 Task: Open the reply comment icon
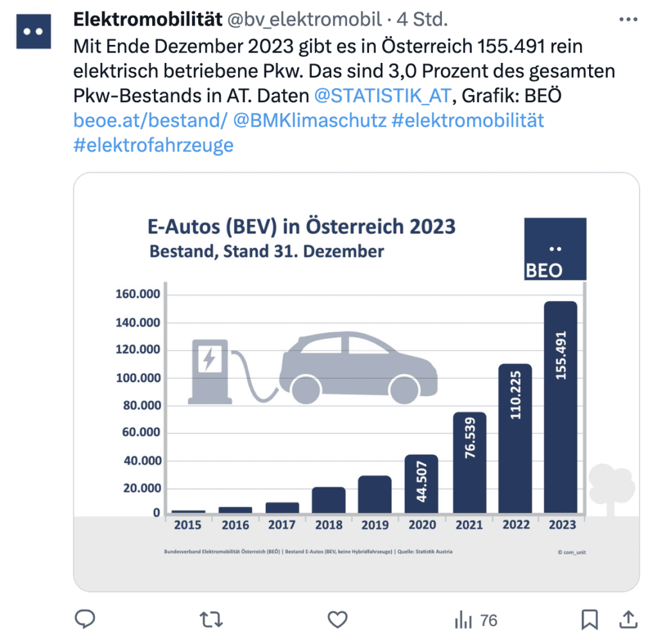[85, 619]
